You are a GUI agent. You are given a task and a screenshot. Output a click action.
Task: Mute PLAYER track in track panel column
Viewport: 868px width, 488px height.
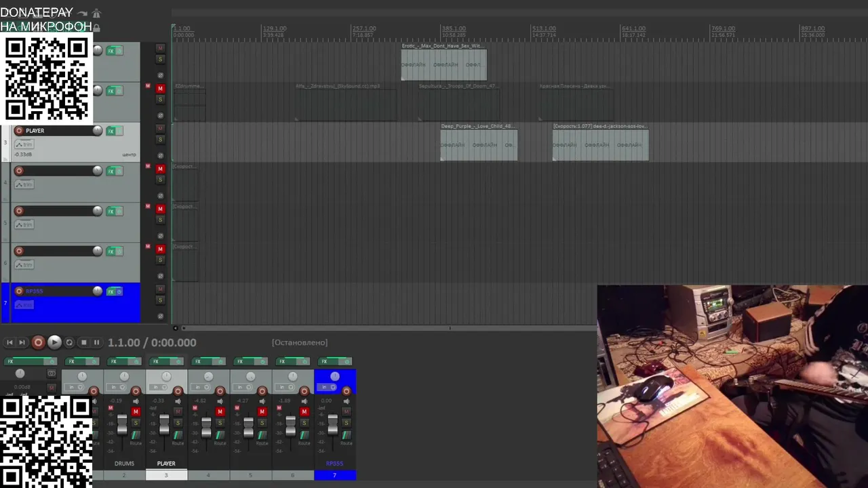(160, 128)
